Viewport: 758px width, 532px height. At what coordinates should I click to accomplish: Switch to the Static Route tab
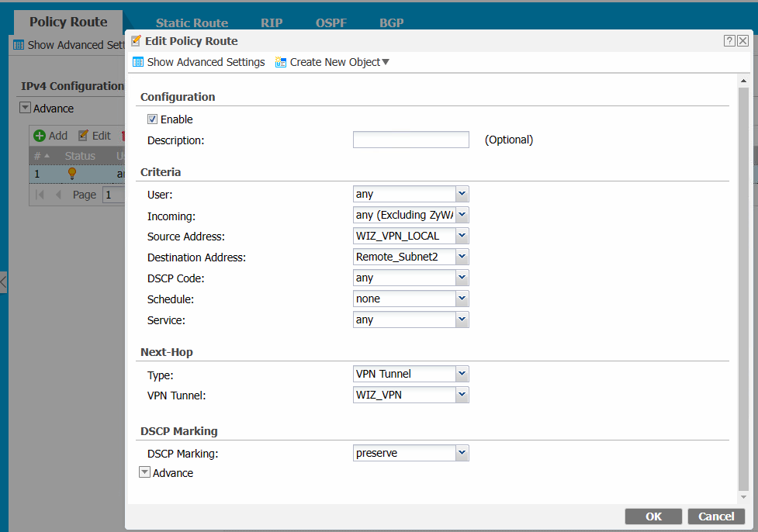click(x=192, y=22)
